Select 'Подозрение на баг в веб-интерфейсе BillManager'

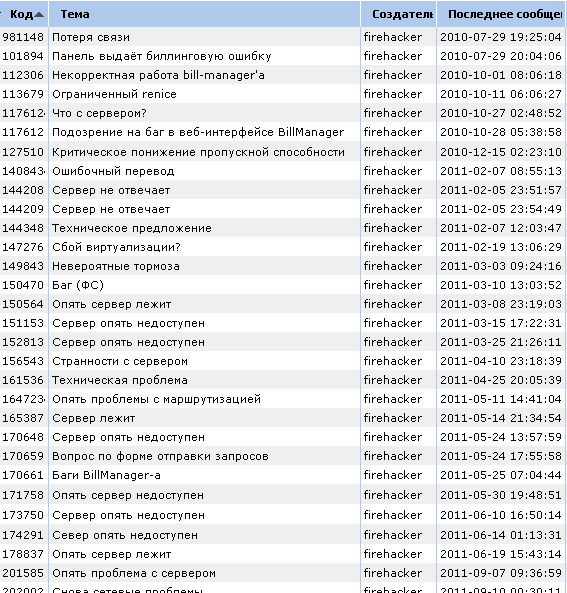283,132
